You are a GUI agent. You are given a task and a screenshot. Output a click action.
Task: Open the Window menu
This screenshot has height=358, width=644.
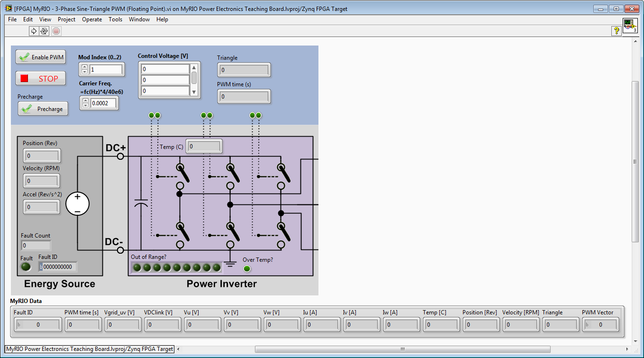coord(139,19)
